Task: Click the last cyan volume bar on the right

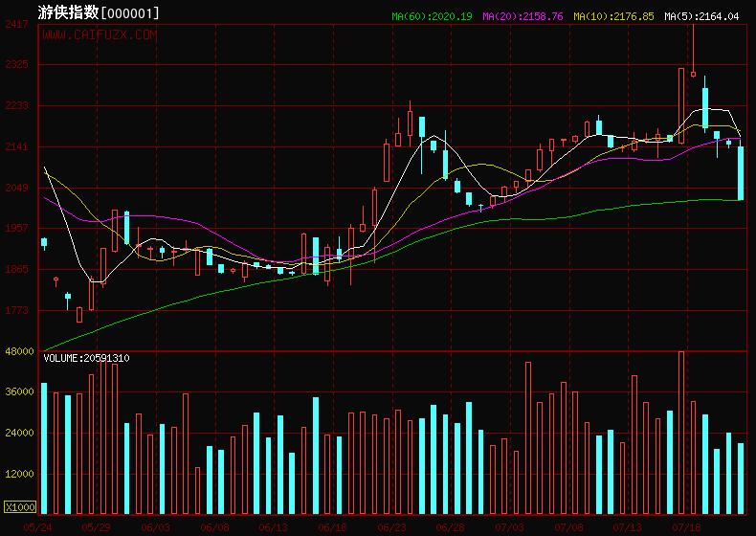Action: click(741, 479)
